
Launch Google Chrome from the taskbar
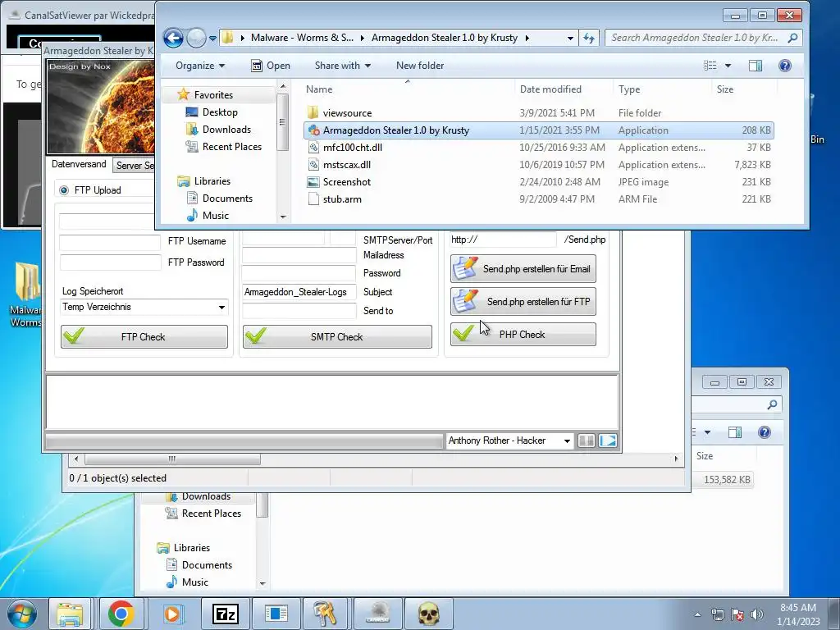121,614
